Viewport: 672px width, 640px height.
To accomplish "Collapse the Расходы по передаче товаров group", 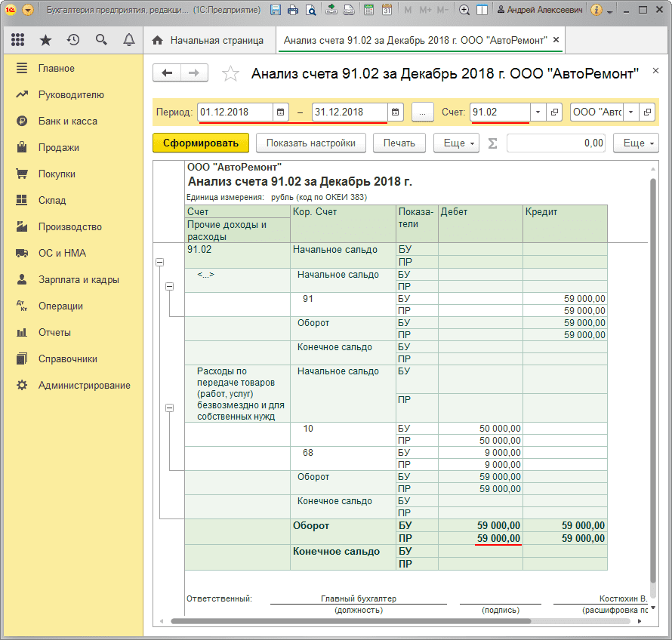I will tap(170, 408).
